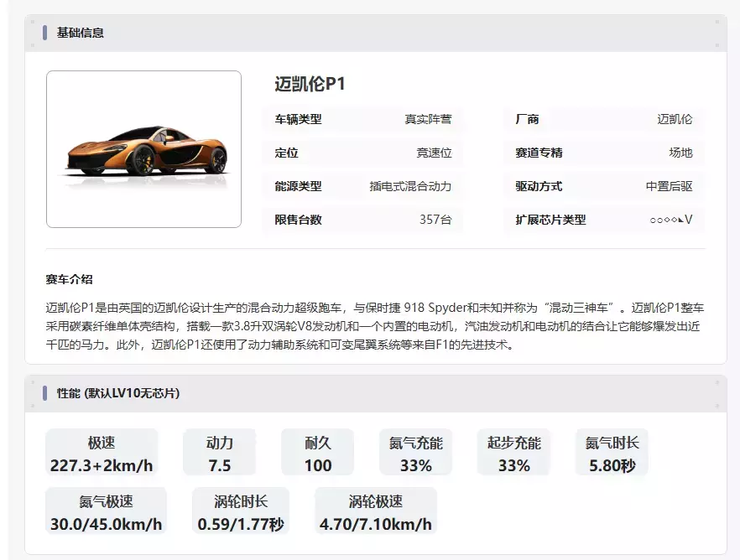The image size is (740, 560).
Task: Click the 限售台数 label
Action: click(299, 220)
